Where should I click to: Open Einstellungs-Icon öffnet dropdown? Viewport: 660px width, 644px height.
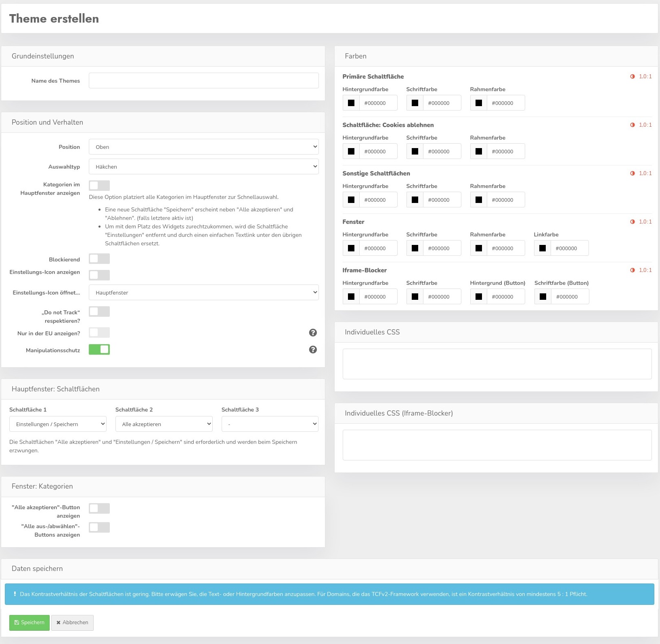(x=203, y=293)
